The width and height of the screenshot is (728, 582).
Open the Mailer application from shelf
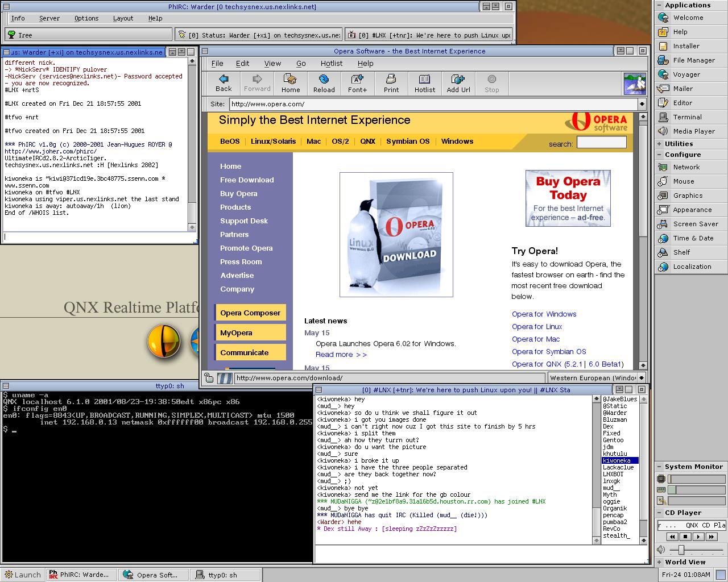click(682, 89)
